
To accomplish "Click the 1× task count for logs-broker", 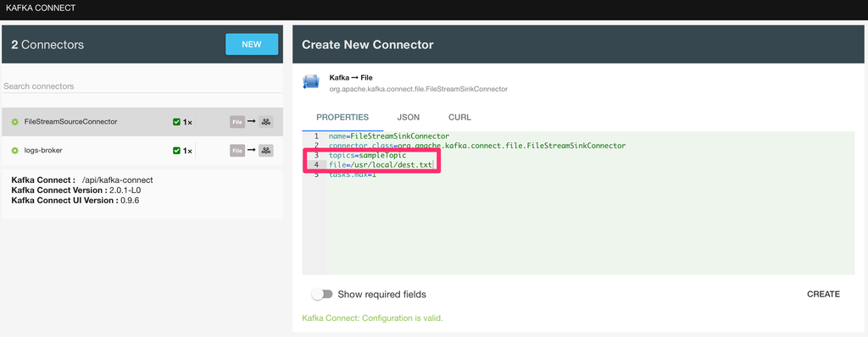I will pyautogui.click(x=187, y=151).
